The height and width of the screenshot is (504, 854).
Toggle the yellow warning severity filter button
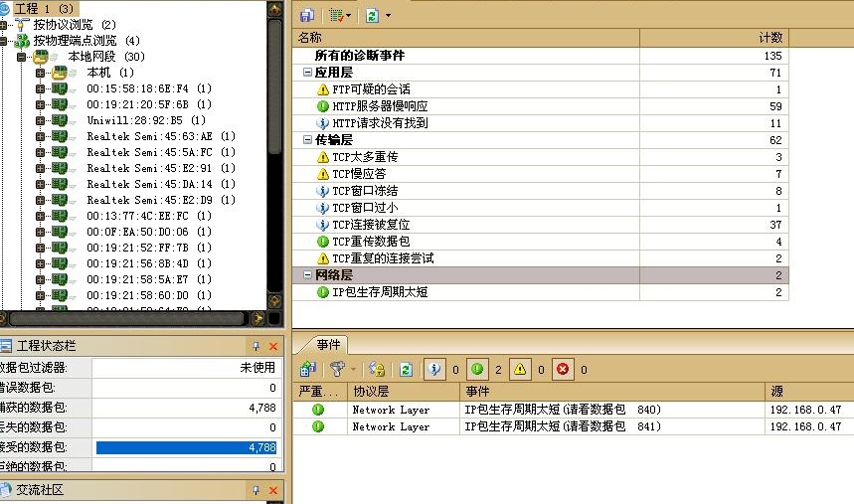[x=520, y=370]
